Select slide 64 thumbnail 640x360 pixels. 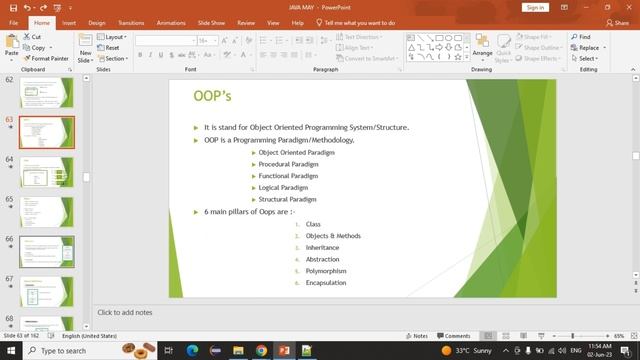tap(47, 172)
